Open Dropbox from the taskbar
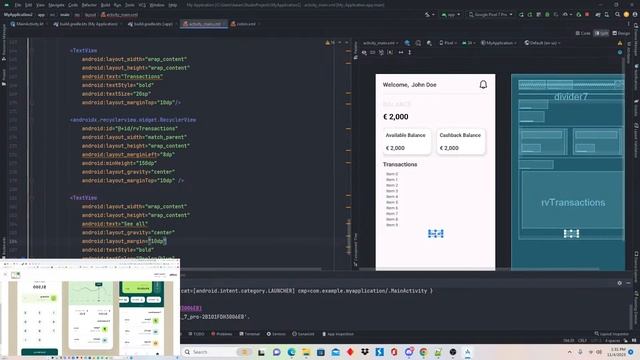Screen dimensions: 640x360 [x=365, y=352]
